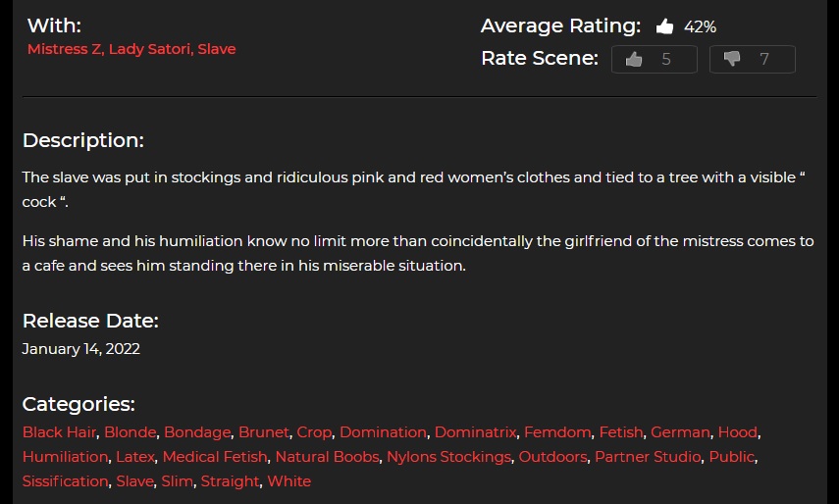Viewport: 839px width, 504px height.
Task: Click the thumbs-up rate scene button
Action: 655,59
